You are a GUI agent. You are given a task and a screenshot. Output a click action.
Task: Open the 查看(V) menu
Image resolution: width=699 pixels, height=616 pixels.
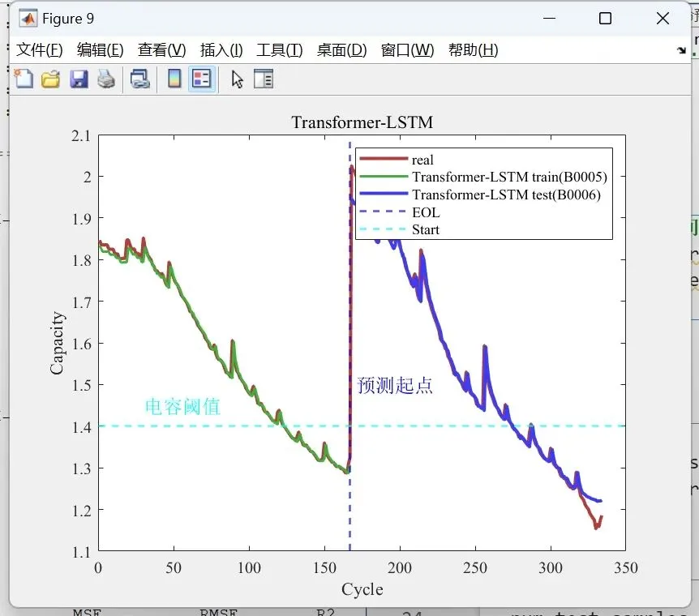161,50
